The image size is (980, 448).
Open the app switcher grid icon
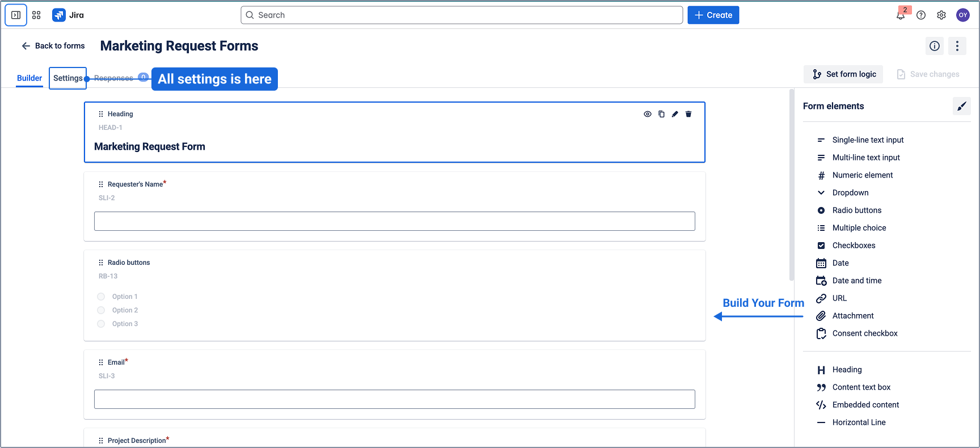tap(36, 15)
